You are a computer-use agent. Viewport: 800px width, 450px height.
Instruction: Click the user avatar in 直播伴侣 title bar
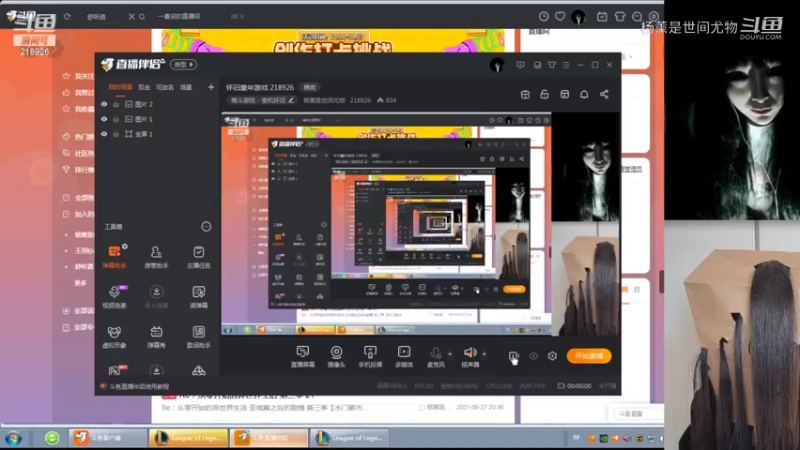tap(497, 65)
